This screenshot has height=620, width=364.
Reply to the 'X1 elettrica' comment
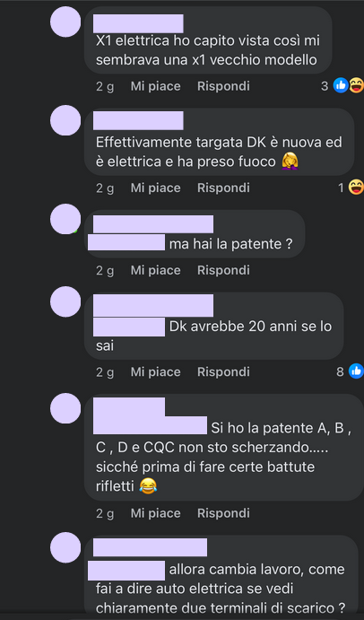[223, 86]
